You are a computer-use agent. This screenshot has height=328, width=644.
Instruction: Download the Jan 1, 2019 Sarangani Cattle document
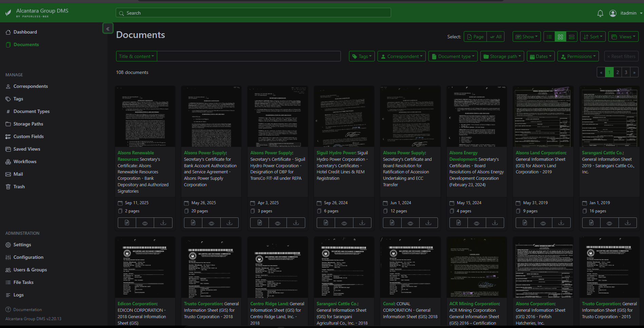[x=627, y=223]
